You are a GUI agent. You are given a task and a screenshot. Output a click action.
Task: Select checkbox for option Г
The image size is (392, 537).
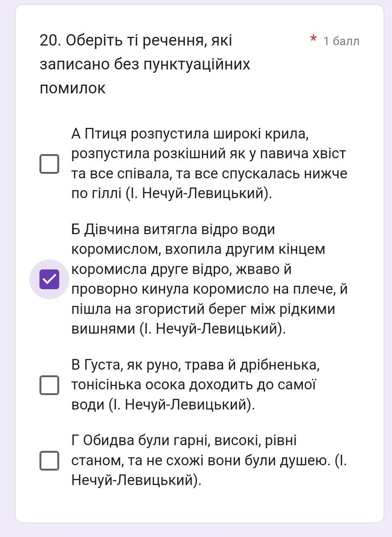tap(49, 460)
